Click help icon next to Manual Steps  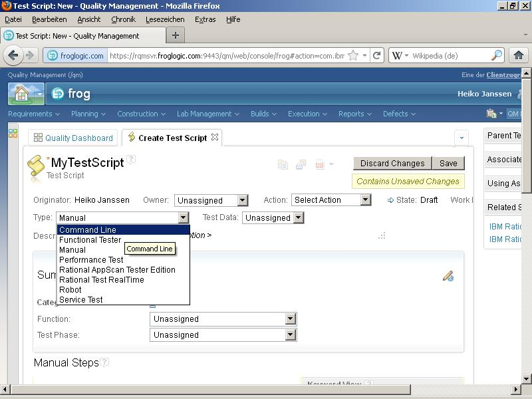(104, 362)
